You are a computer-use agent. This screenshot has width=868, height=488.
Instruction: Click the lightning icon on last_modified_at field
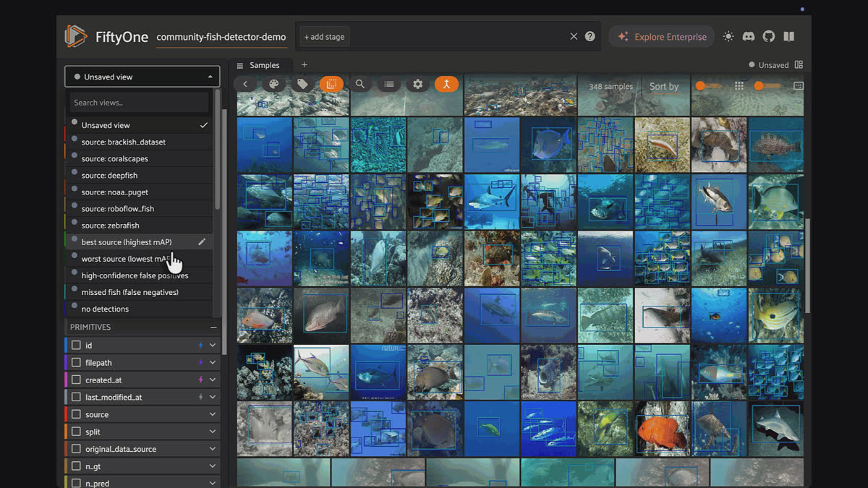(201, 397)
